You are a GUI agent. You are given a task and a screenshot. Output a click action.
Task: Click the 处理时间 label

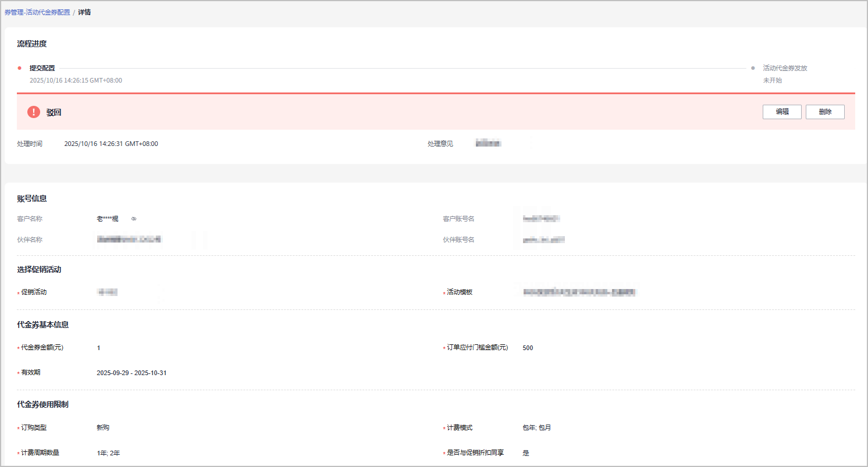[30, 144]
